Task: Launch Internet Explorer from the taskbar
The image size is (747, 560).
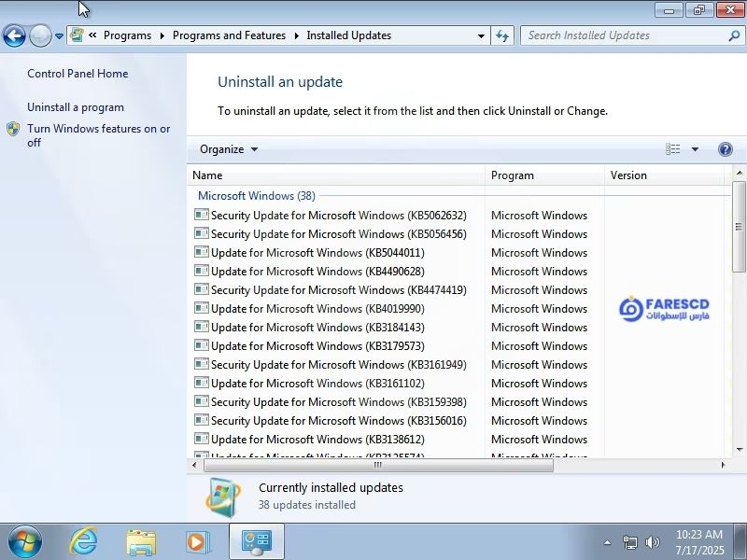Action: click(83, 542)
